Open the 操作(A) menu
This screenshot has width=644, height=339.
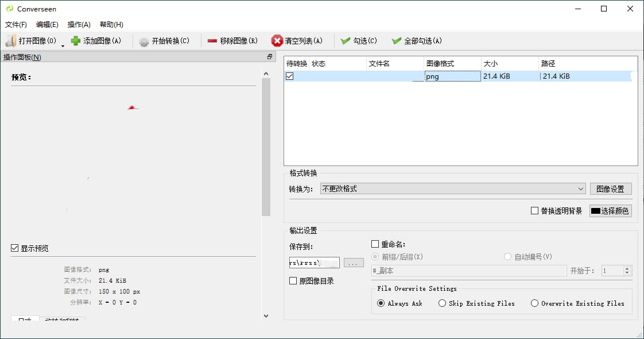[79, 25]
